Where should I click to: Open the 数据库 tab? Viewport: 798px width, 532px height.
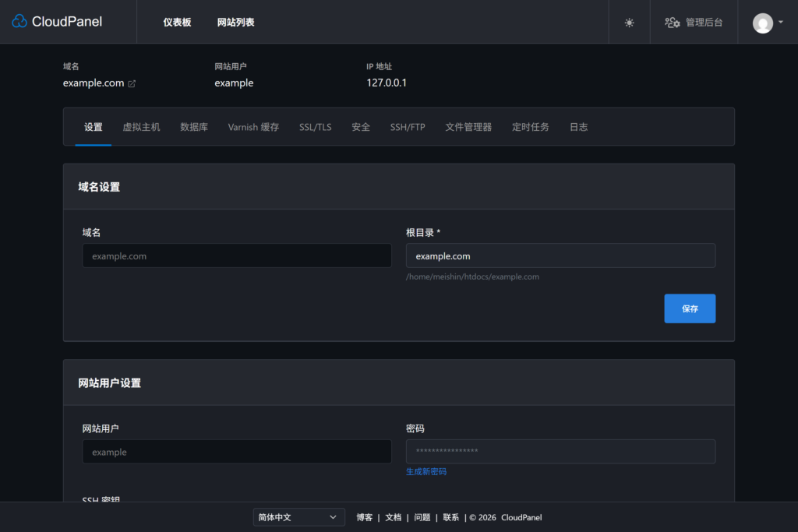194,127
